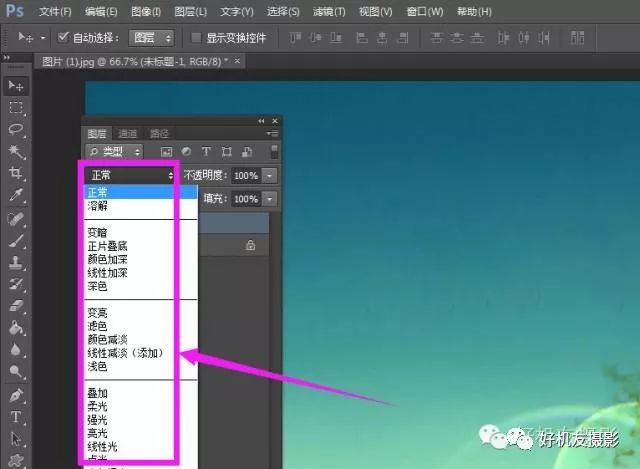
Task: Select the Dodge tool
Action: point(16,372)
